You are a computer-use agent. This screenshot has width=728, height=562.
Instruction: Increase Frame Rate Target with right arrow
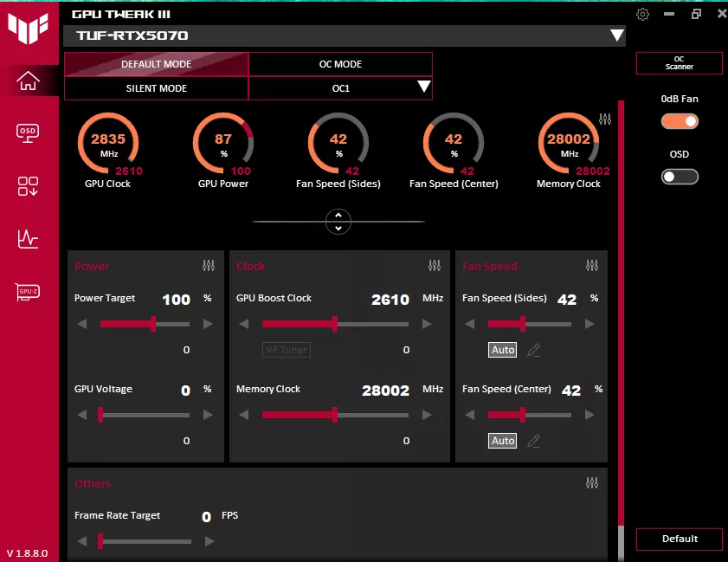coord(209,541)
